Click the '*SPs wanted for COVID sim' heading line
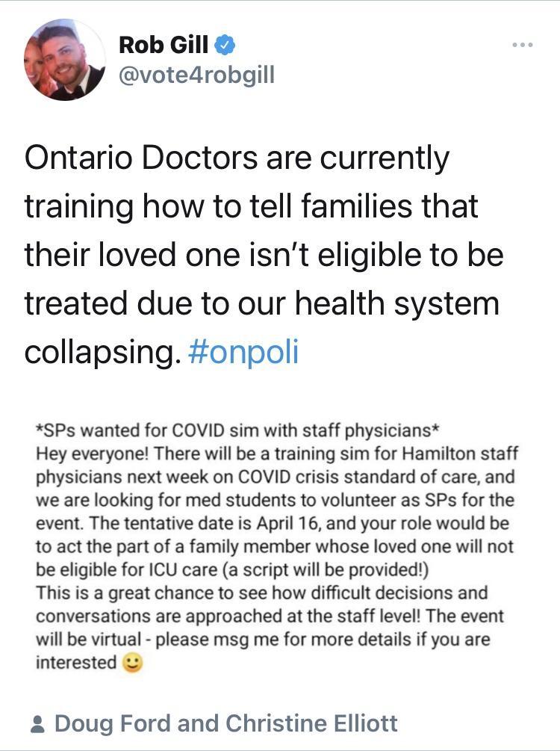This screenshot has width=560, height=751. click(x=237, y=431)
